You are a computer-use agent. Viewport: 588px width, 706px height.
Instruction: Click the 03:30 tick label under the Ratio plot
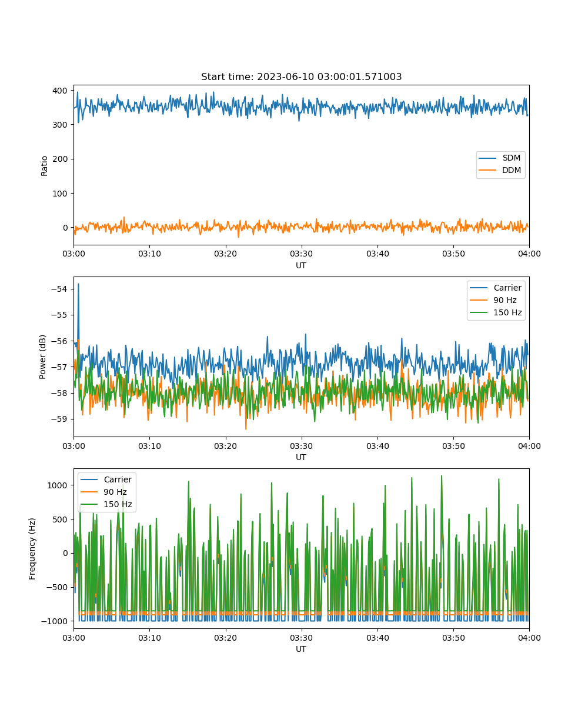[x=301, y=254]
